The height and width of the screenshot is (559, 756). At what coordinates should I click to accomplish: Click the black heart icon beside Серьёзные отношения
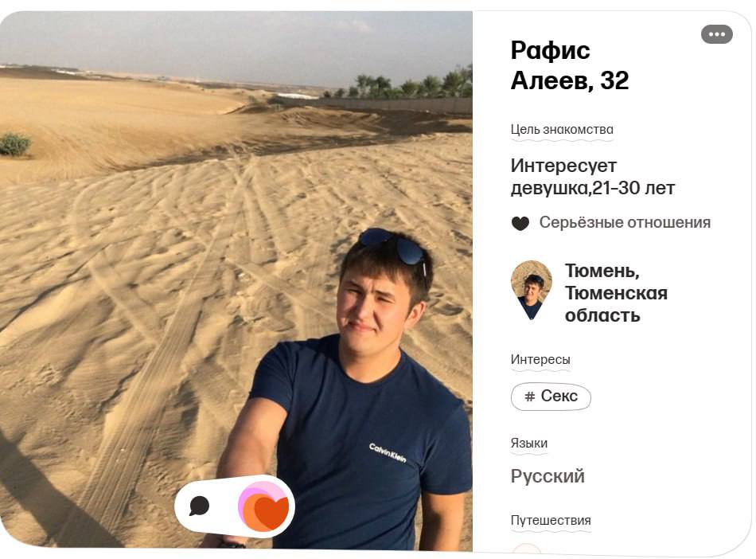tap(520, 223)
